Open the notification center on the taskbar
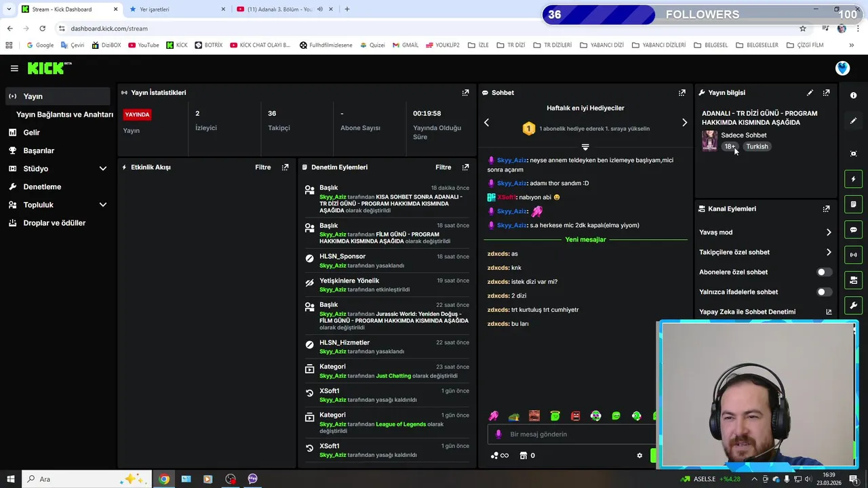This screenshot has height=488, width=868. (x=853, y=479)
